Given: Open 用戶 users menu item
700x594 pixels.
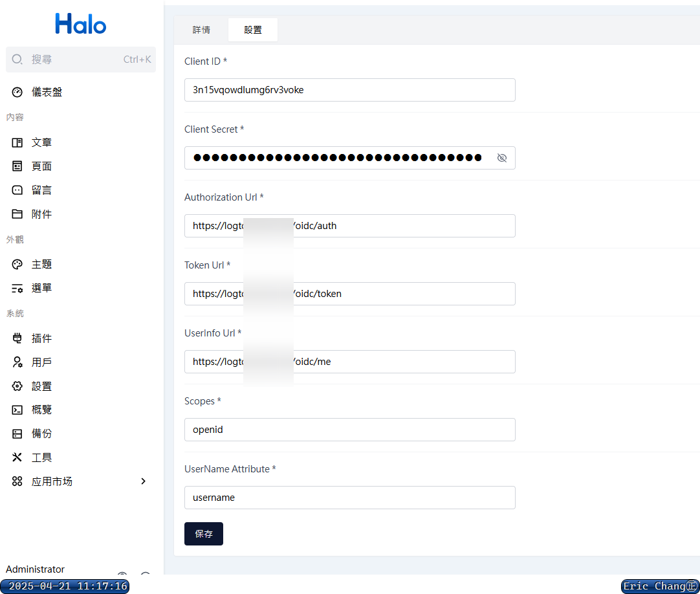Looking at the screenshot, I should 41,362.
